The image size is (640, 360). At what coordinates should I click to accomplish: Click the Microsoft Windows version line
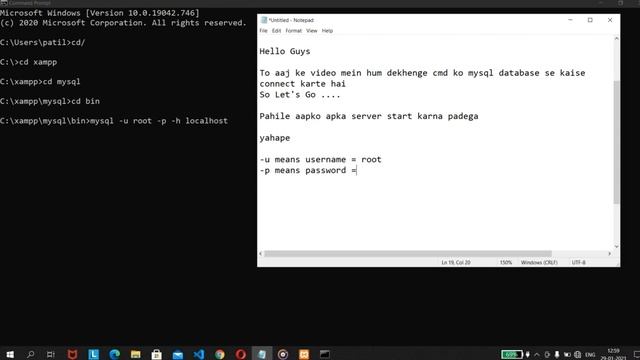point(100,13)
